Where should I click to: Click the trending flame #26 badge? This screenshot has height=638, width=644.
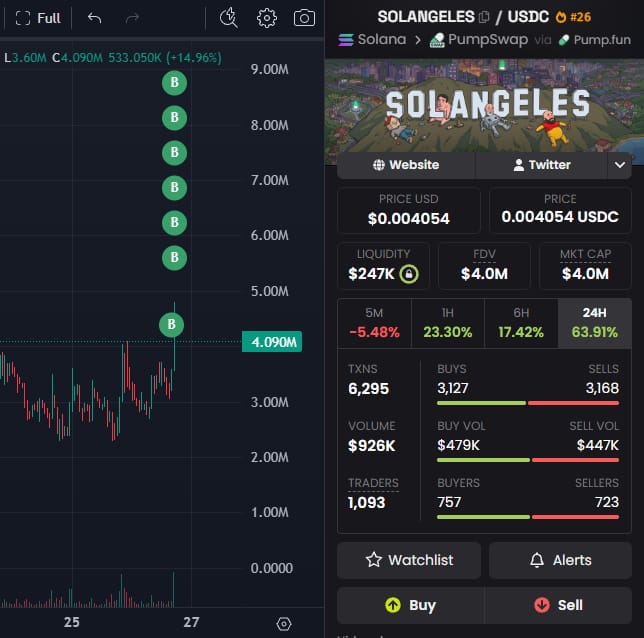click(x=573, y=17)
